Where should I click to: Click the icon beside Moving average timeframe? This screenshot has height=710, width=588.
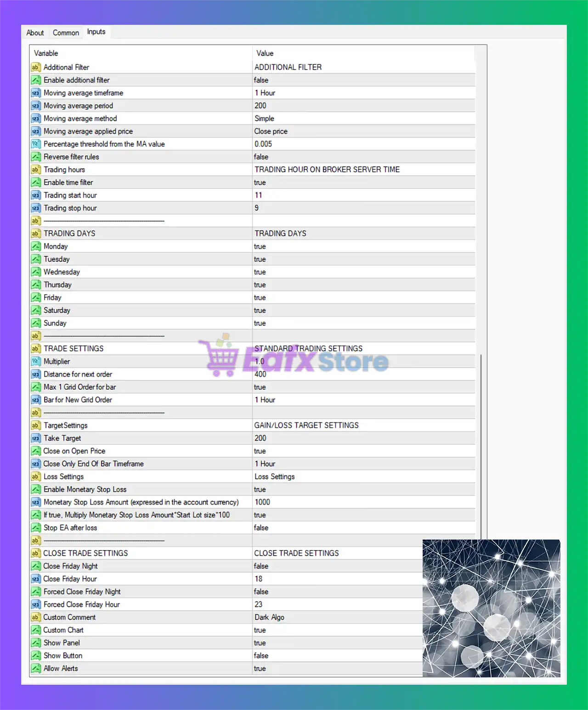[36, 93]
